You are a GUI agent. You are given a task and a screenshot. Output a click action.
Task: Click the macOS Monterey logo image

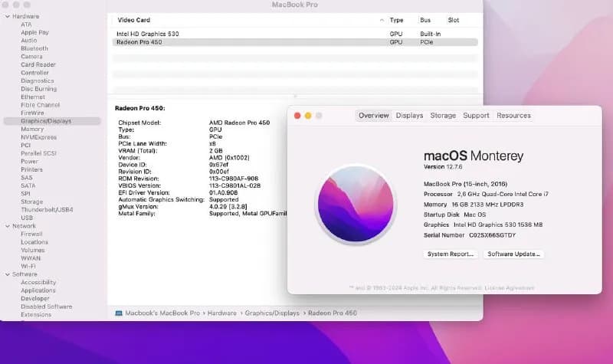356,204
